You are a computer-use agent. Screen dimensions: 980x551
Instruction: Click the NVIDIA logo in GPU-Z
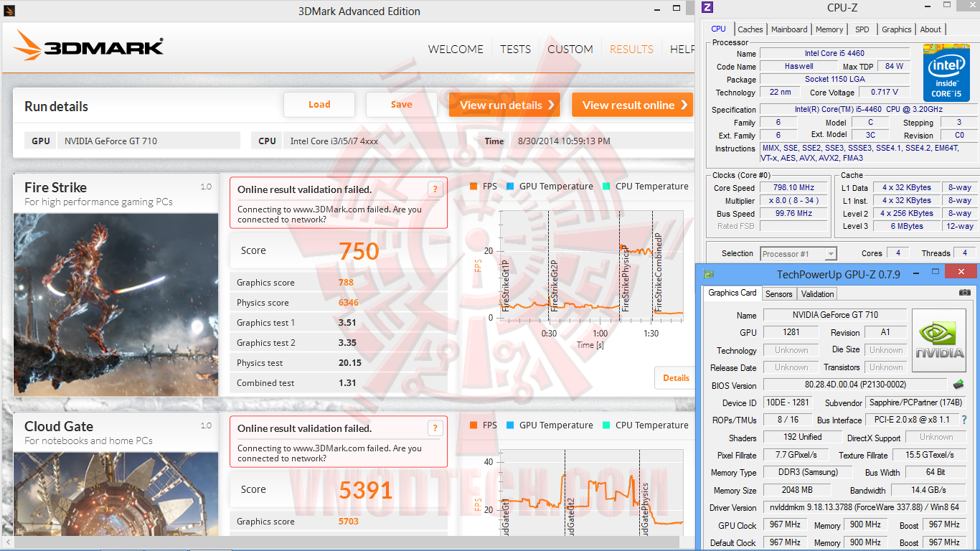[x=940, y=340]
